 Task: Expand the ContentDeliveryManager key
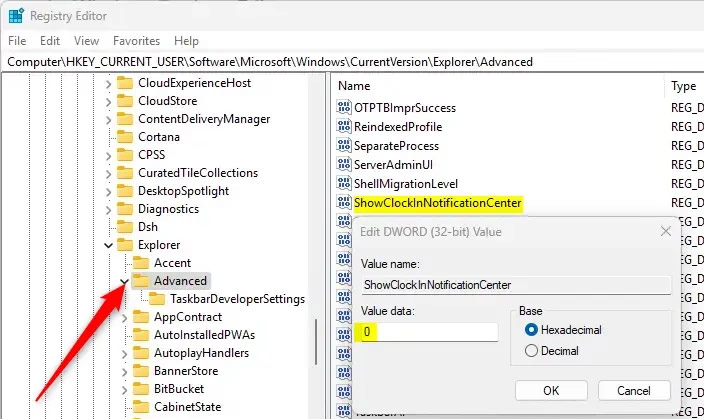coord(108,119)
